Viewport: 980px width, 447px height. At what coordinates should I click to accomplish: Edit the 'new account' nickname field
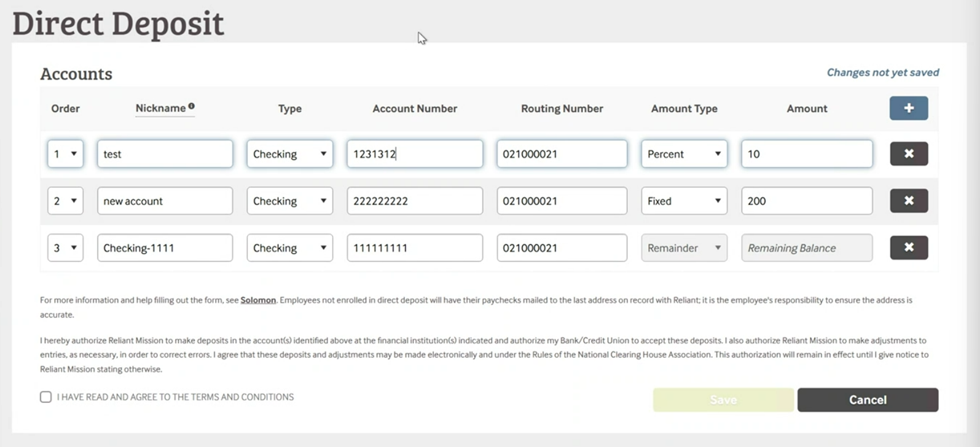[165, 201]
